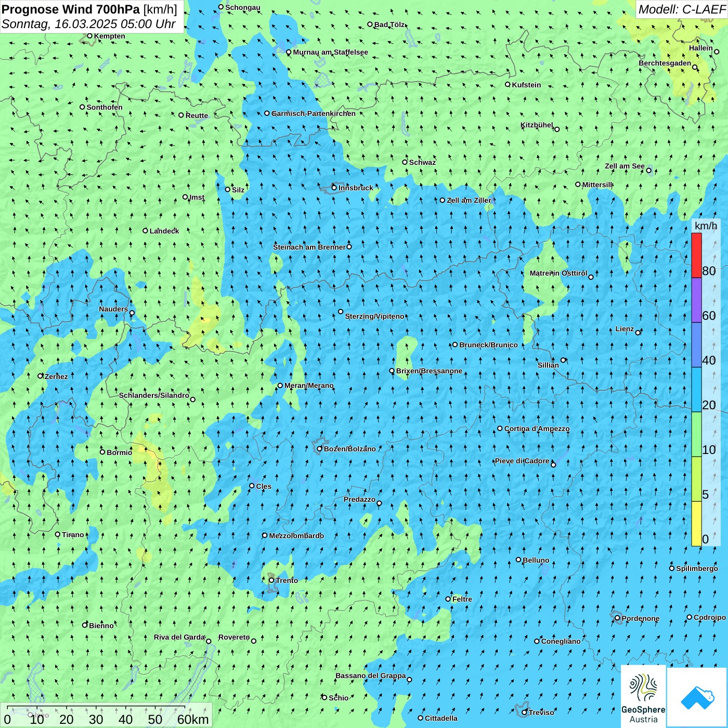728x728 pixels.
Task: Click the 'Predazzo' label
Action: 359,499
